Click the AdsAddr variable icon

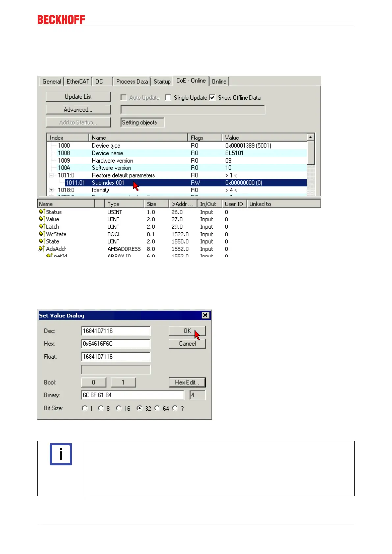tap(41, 249)
